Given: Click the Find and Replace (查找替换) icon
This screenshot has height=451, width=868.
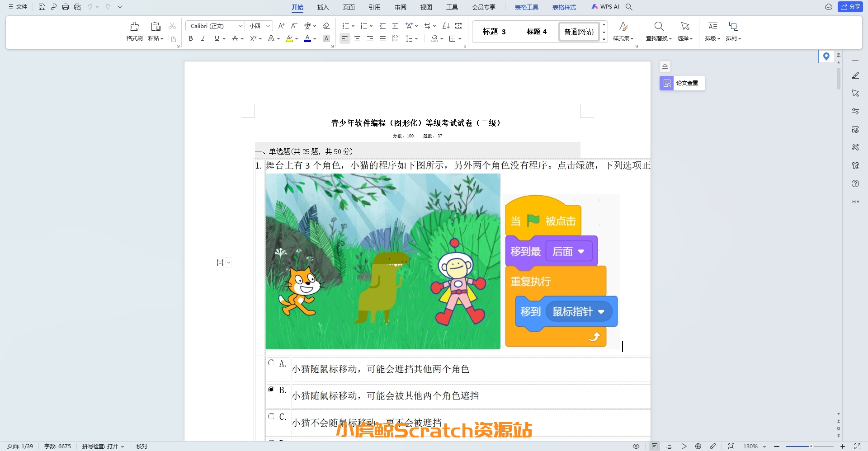Looking at the screenshot, I should pyautogui.click(x=659, y=26).
